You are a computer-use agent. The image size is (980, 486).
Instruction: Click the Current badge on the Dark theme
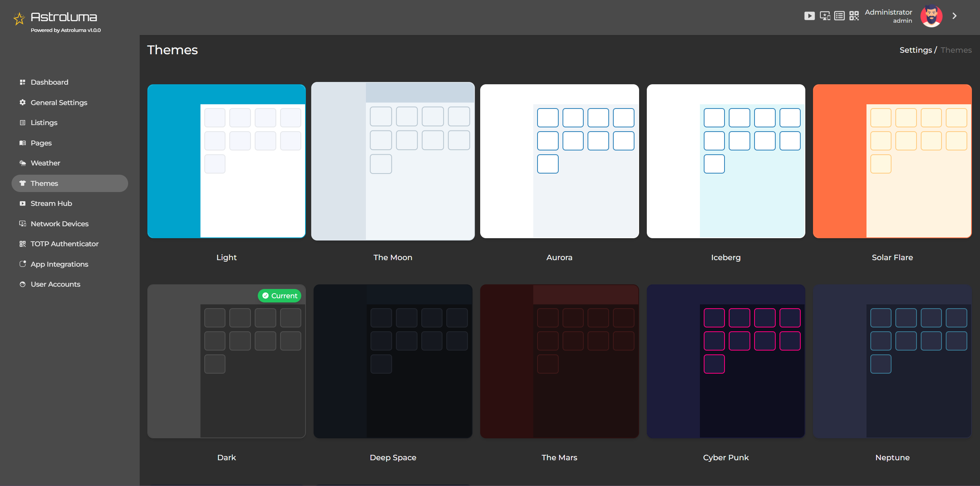point(279,296)
